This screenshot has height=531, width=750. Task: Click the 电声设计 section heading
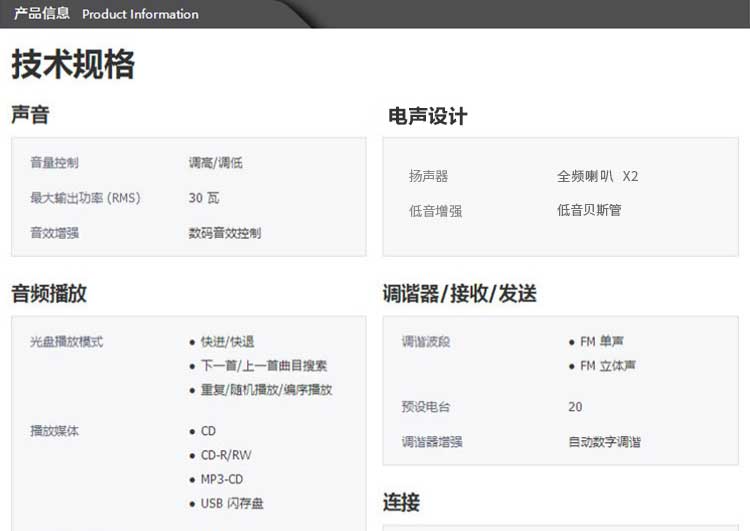click(427, 116)
